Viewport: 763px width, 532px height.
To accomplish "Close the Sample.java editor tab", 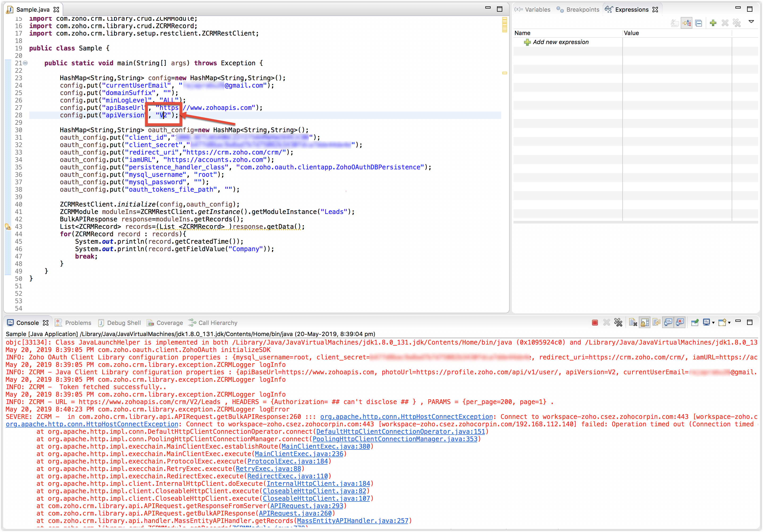I will pyautogui.click(x=56, y=9).
